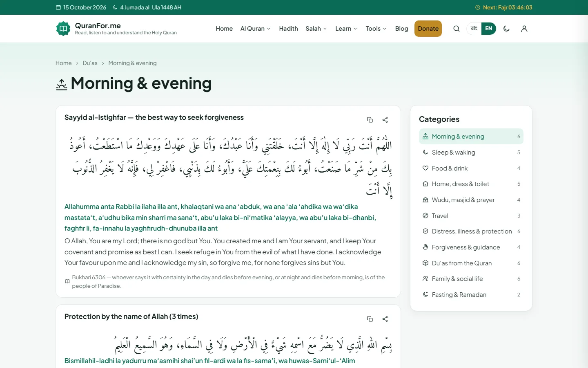Click the sunrise icon beside page heading

[62, 85]
